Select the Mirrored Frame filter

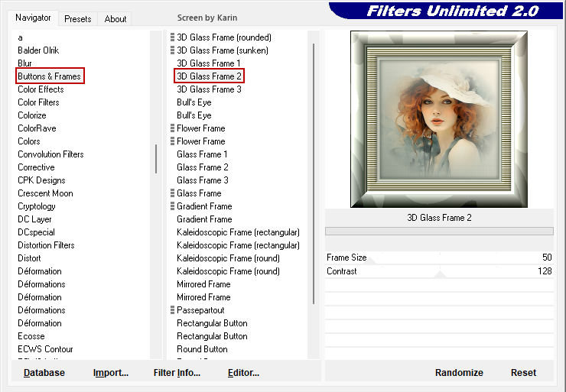(x=203, y=284)
